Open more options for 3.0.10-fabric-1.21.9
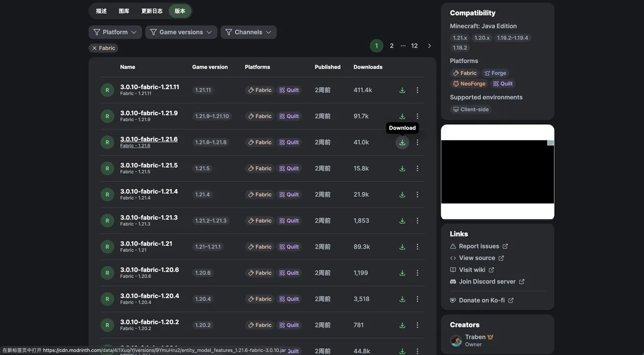This screenshot has width=644, height=355. (417, 116)
